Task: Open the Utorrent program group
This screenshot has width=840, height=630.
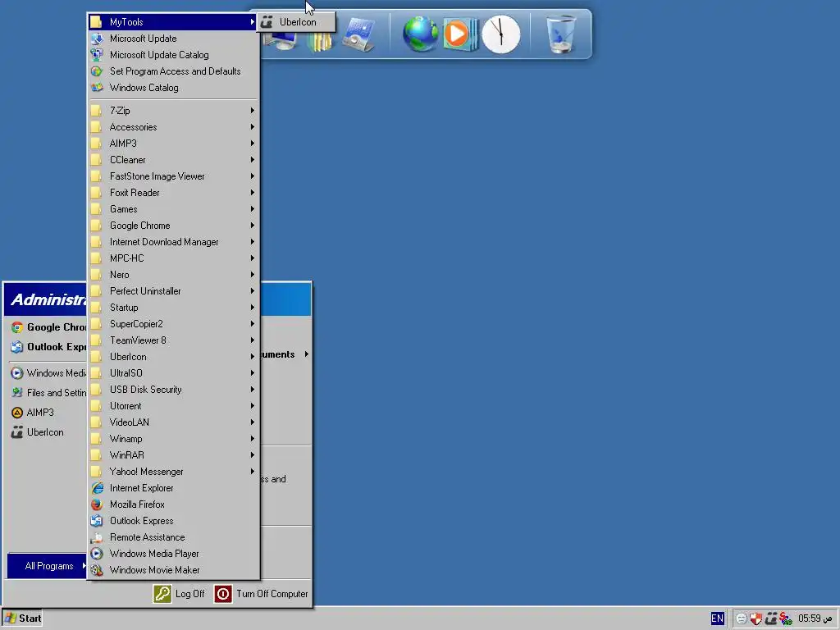Action: pos(174,406)
